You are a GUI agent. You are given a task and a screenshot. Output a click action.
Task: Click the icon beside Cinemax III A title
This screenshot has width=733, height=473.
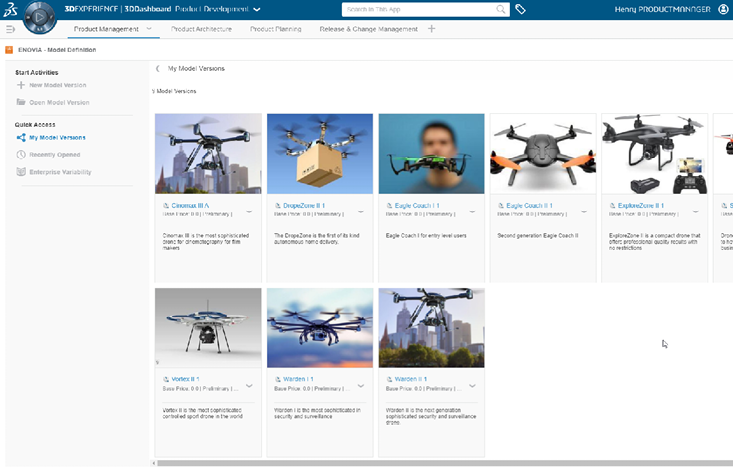(166, 206)
